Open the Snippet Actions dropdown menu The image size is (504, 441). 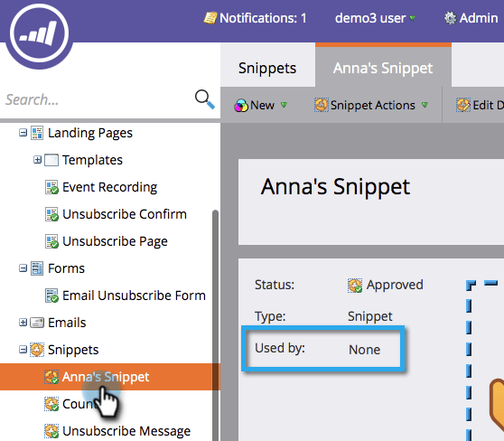tap(371, 105)
